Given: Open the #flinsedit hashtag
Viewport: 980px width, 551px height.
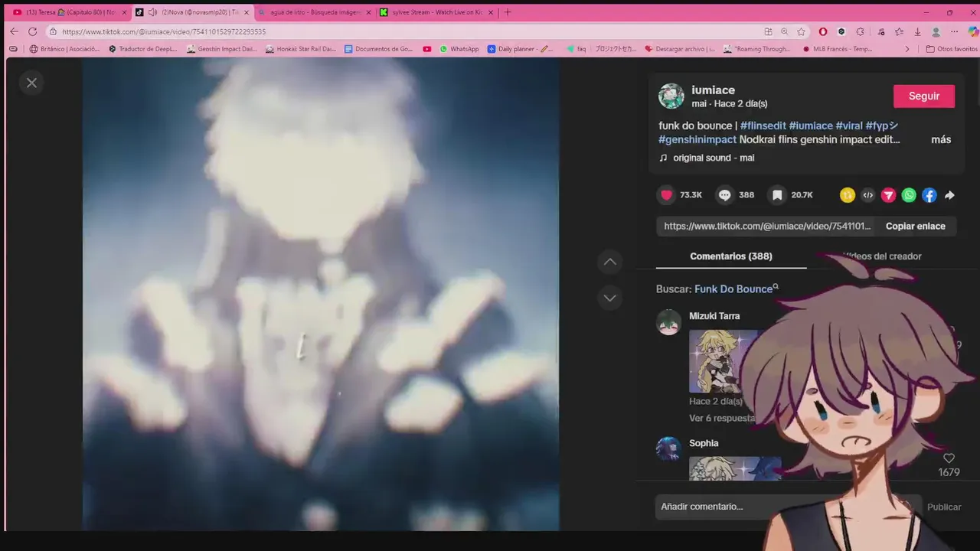Looking at the screenshot, I should (763, 126).
